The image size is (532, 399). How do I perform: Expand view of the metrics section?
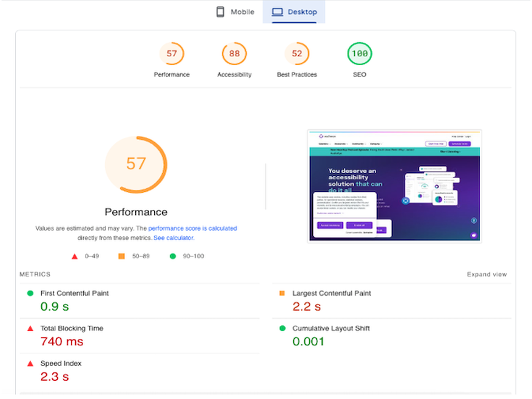[487, 274]
